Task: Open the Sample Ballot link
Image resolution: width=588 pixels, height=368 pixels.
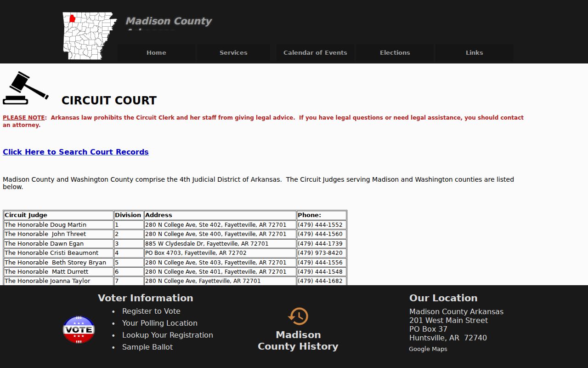Action: click(x=147, y=347)
